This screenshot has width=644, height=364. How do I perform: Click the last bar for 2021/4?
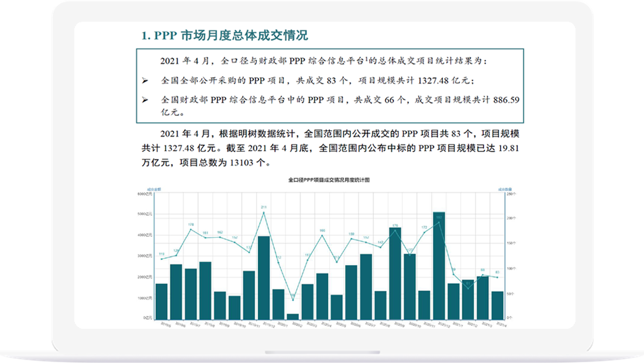497,305
